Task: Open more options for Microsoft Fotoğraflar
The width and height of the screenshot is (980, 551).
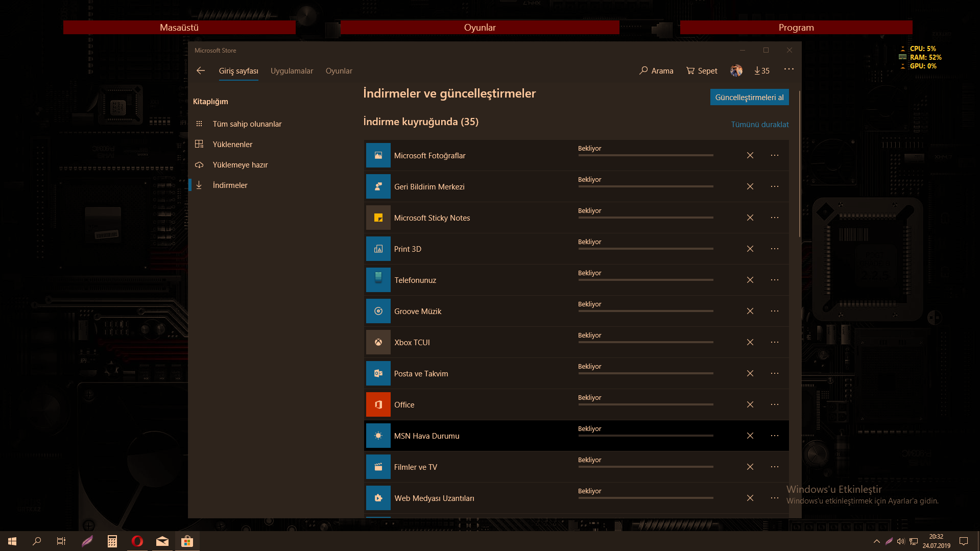Action: click(x=775, y=155)
